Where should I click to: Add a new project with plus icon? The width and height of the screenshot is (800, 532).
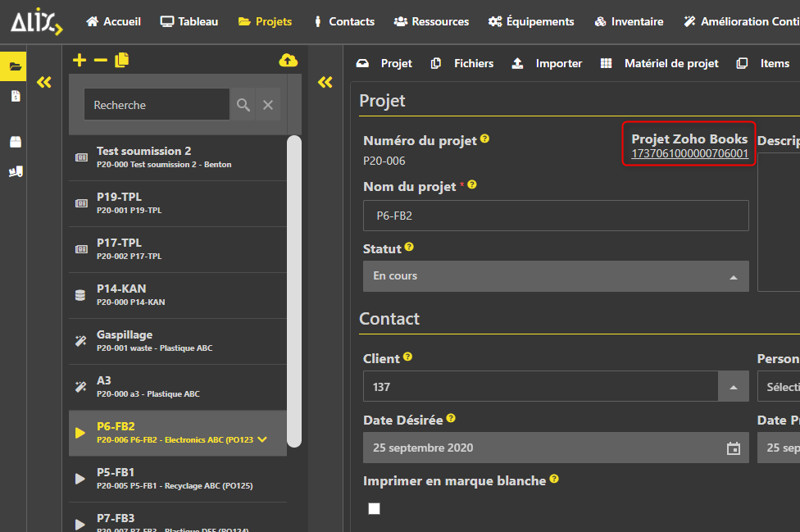point(79,60)
